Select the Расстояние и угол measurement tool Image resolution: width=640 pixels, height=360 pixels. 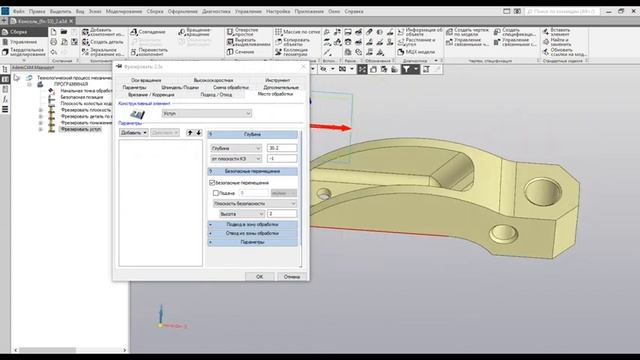coord(416,42)
